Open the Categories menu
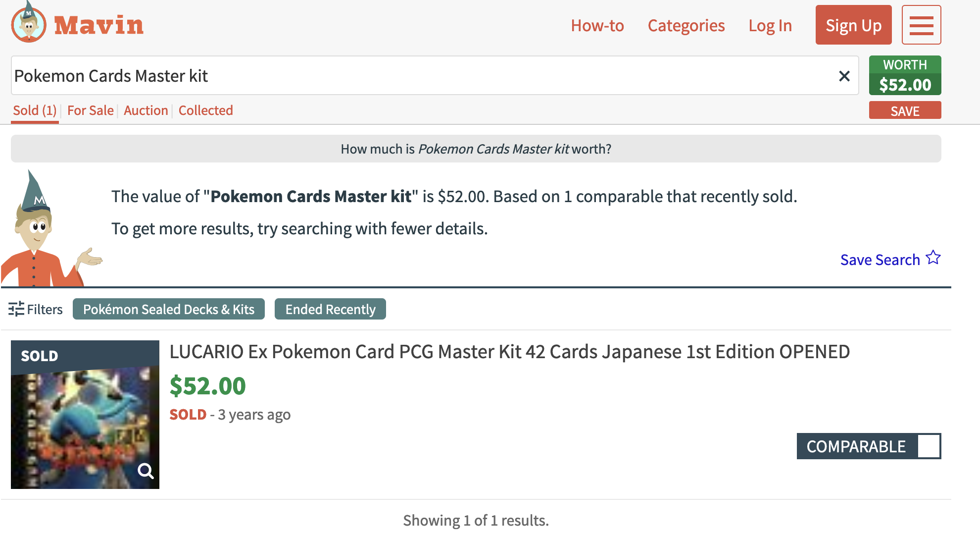Viewport: 980px width, 539px height. 686,25
